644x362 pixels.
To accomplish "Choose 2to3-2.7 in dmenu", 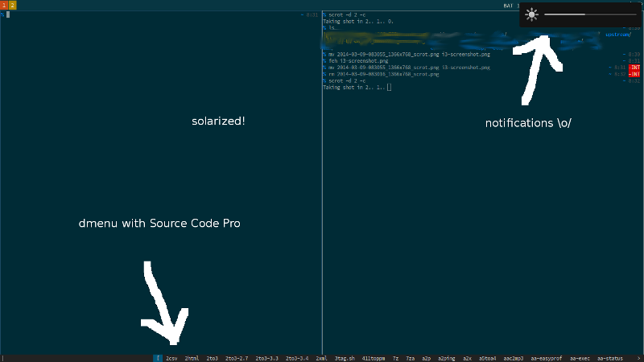I will [237, 359].
